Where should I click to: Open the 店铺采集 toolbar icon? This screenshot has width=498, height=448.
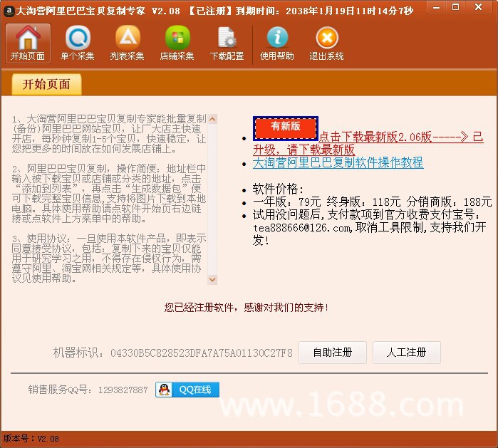(177, 43)
